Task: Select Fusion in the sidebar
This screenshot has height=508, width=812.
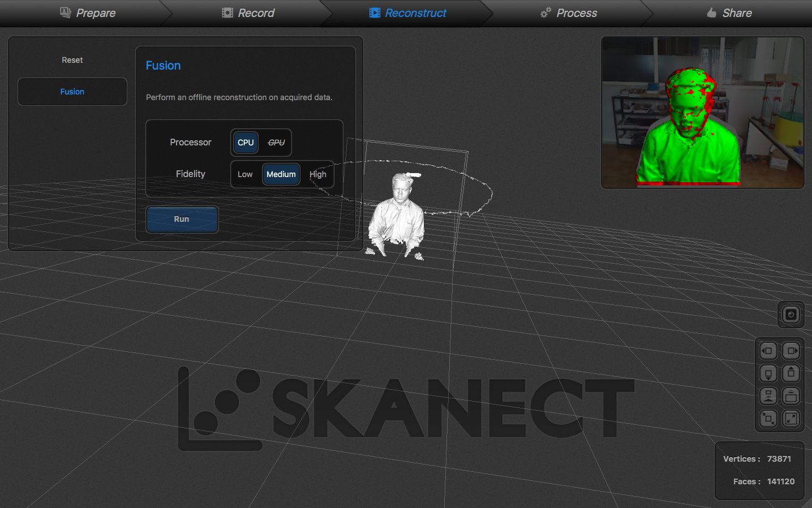Action: (x=72, y=92)
